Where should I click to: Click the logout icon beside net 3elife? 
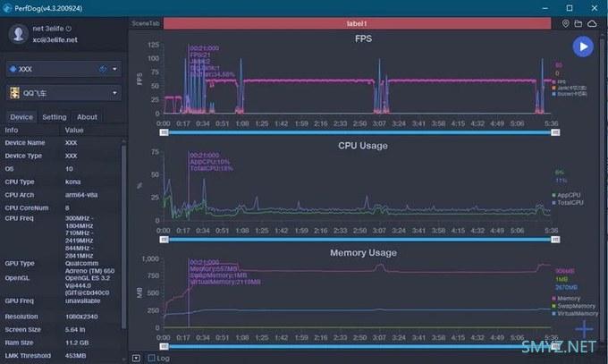(x=69, y=29)
